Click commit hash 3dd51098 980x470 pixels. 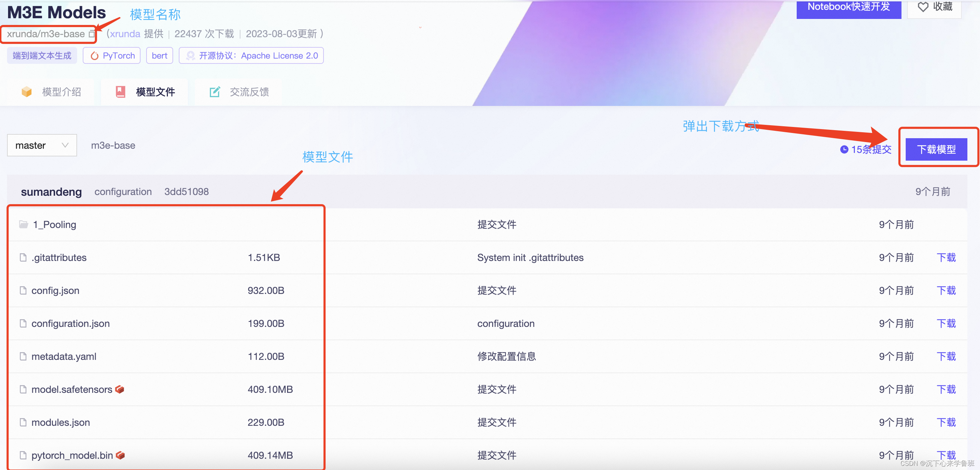click(186, 192)
